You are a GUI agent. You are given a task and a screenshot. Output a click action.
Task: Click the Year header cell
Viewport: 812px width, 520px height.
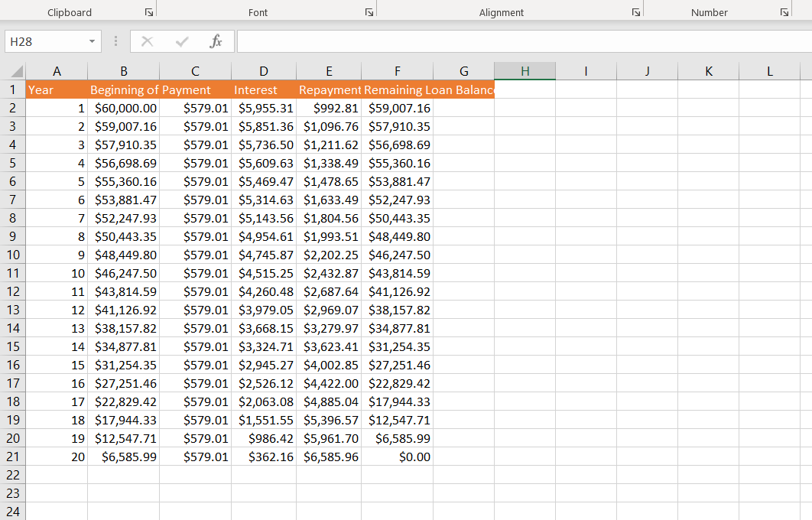coord(57,89)
